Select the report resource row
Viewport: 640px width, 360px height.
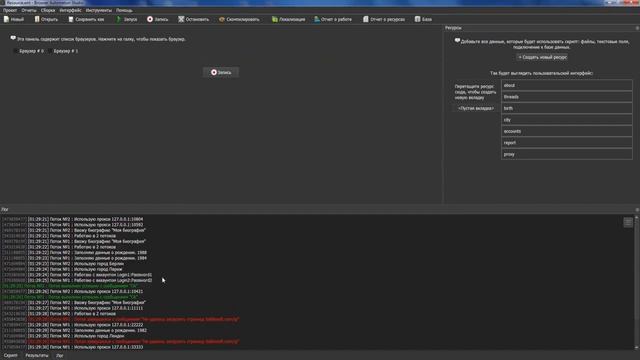(567, 142)
